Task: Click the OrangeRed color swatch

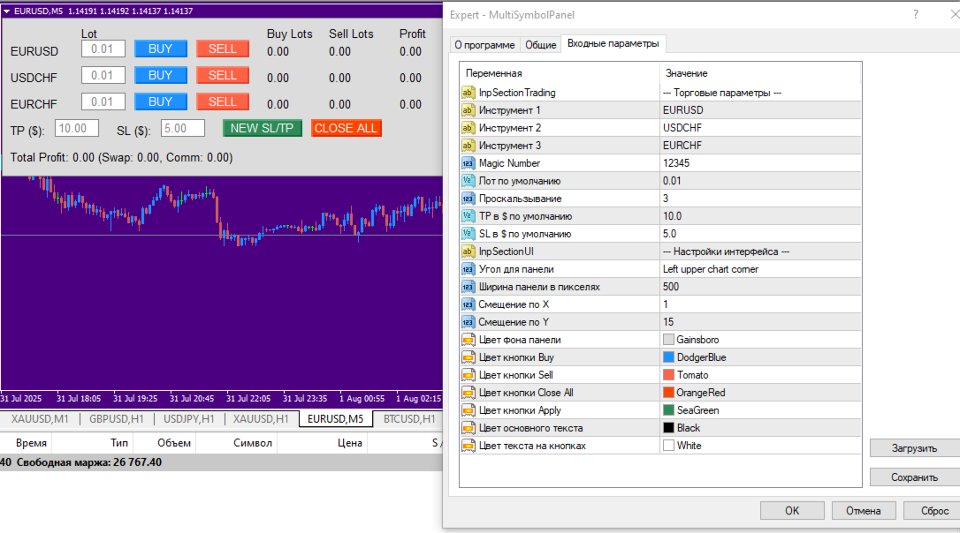Action: [x=669, y=393]
